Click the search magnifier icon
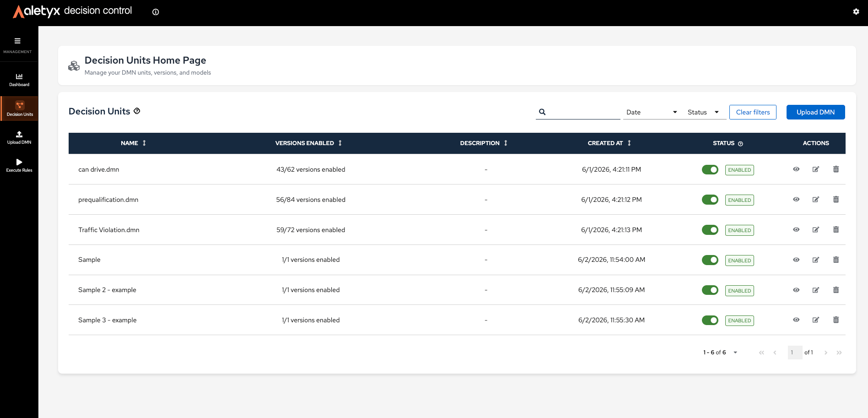This screenshot has height=418, width=868. [542, 112]
